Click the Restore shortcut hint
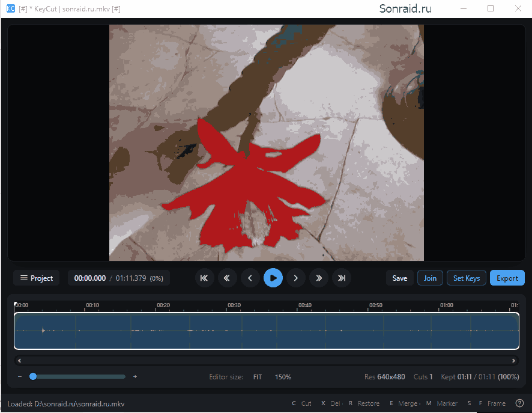 364,403
